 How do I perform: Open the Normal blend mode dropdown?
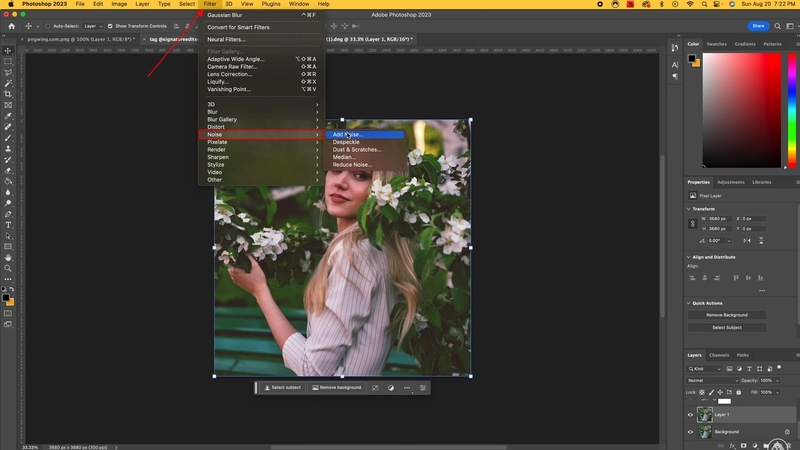coord(711,380)
